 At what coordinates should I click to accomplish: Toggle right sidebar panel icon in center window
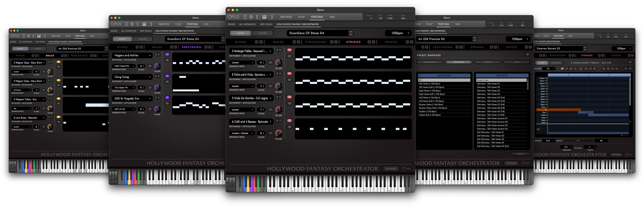[271, 17]
